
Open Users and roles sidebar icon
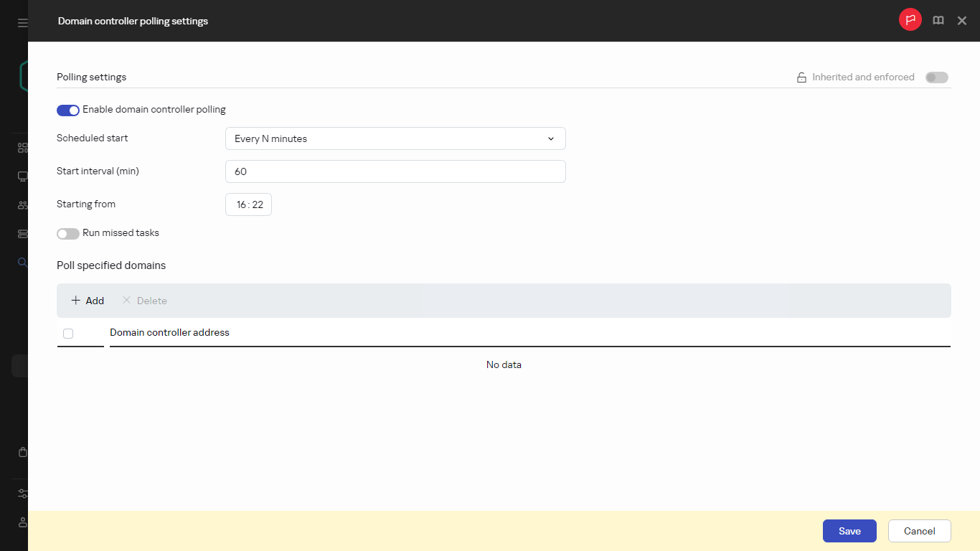pos(22,204)
